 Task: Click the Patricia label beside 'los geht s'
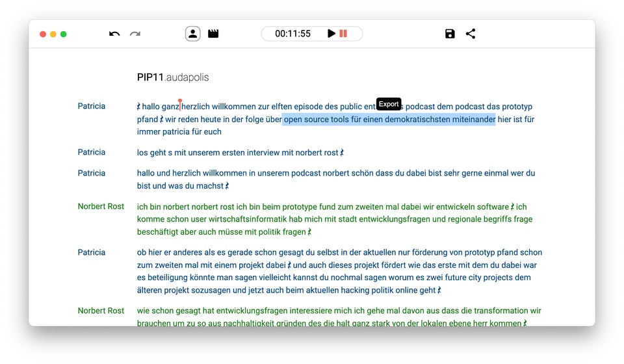(91, 152)
